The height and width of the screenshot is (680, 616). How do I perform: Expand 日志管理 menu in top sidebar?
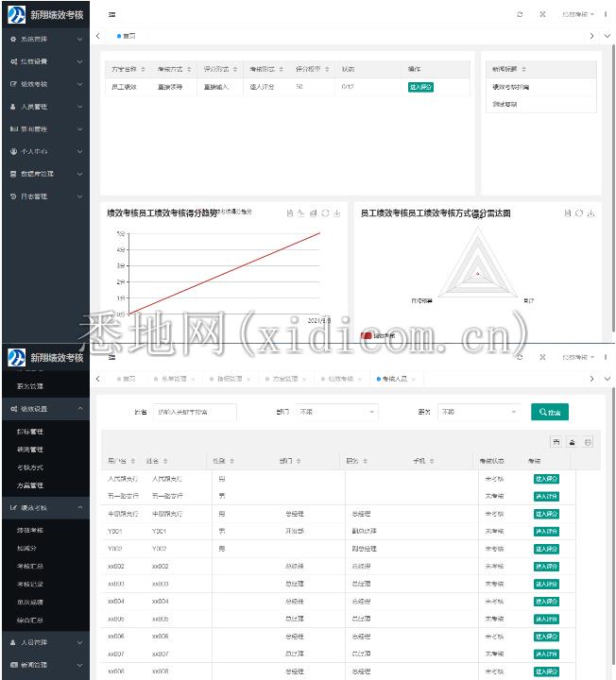point(45,196)
